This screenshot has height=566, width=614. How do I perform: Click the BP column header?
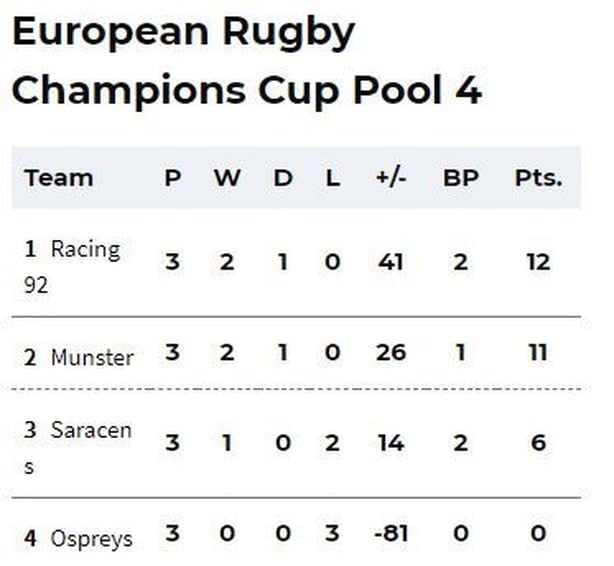pyautogui.click(x=461, y=178)
